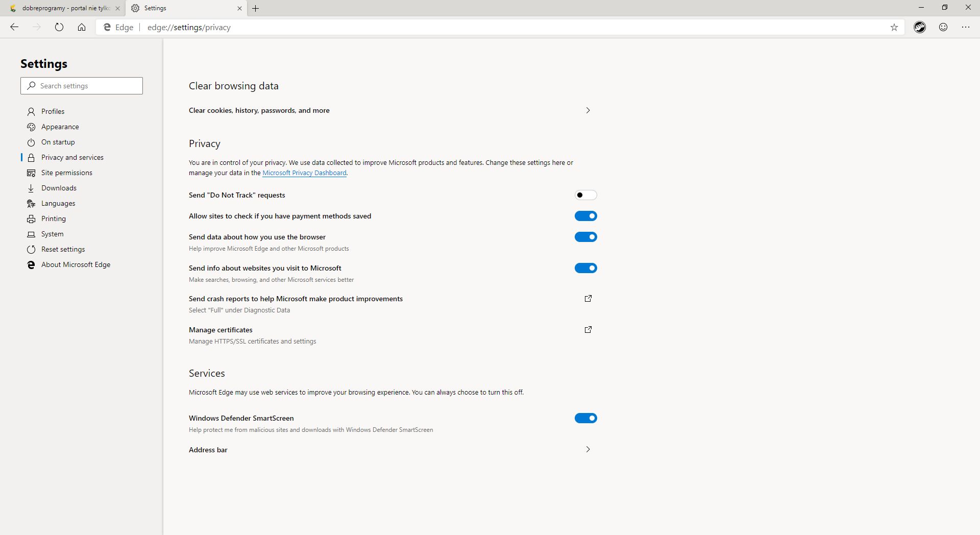Screen dimensions: 980x535
Task: Turn off Windows Defender SmartScreen toggle
Action: pos(586,418)
